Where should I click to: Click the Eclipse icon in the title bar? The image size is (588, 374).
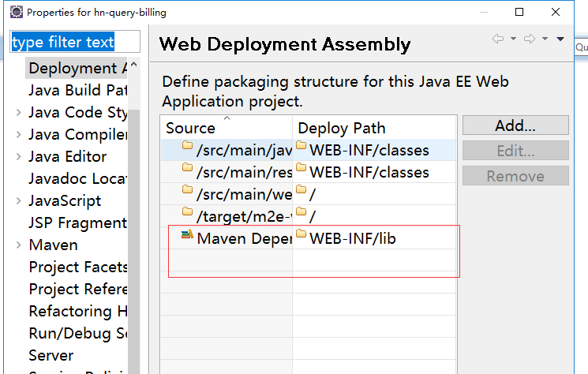(16, 13)
